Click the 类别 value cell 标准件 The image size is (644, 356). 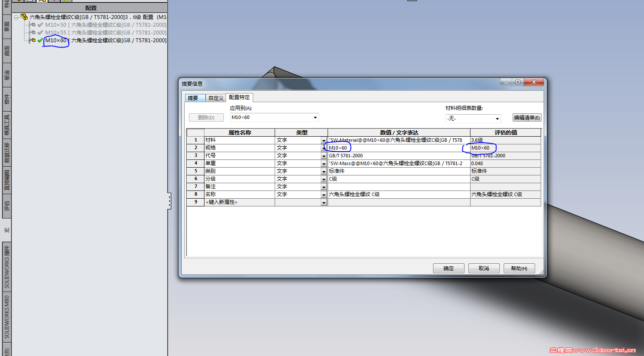click(399, 172)
